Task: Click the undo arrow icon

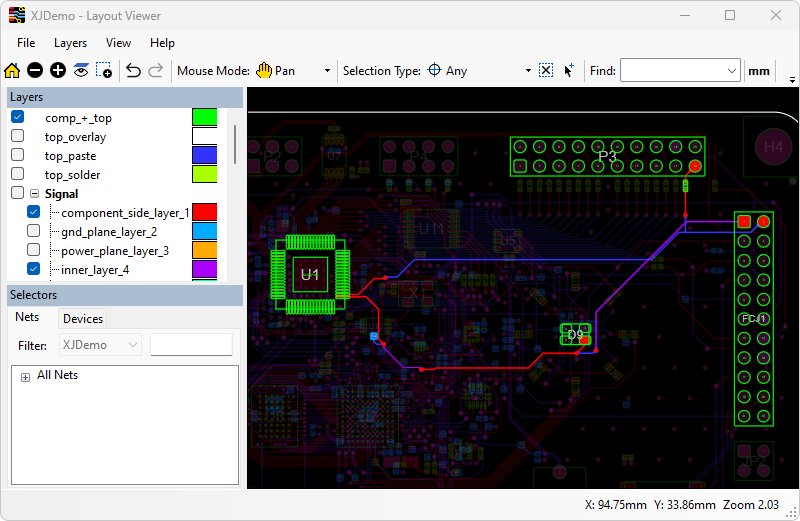Action: point(133,71)
